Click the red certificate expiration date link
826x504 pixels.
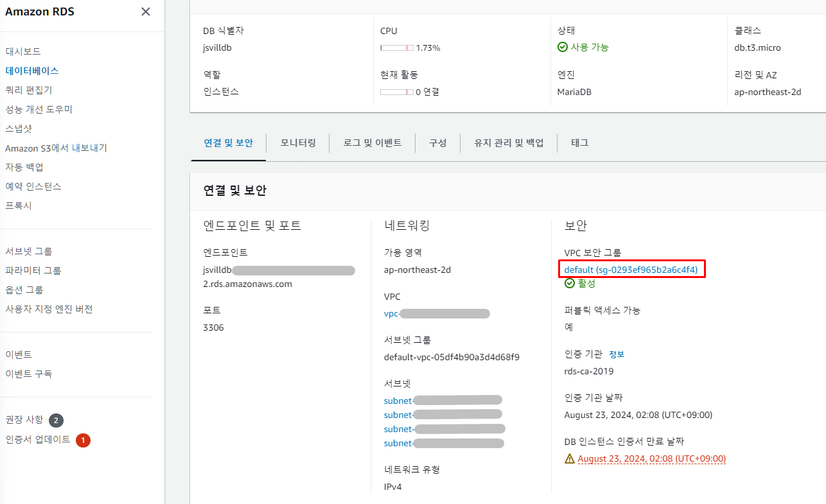pos(652,459)
